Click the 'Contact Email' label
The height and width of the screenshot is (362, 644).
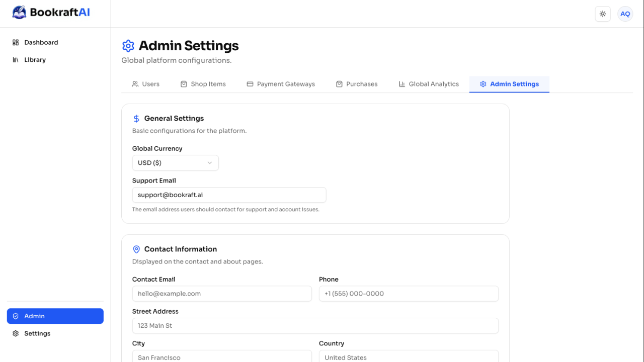(x=154, y=280)
